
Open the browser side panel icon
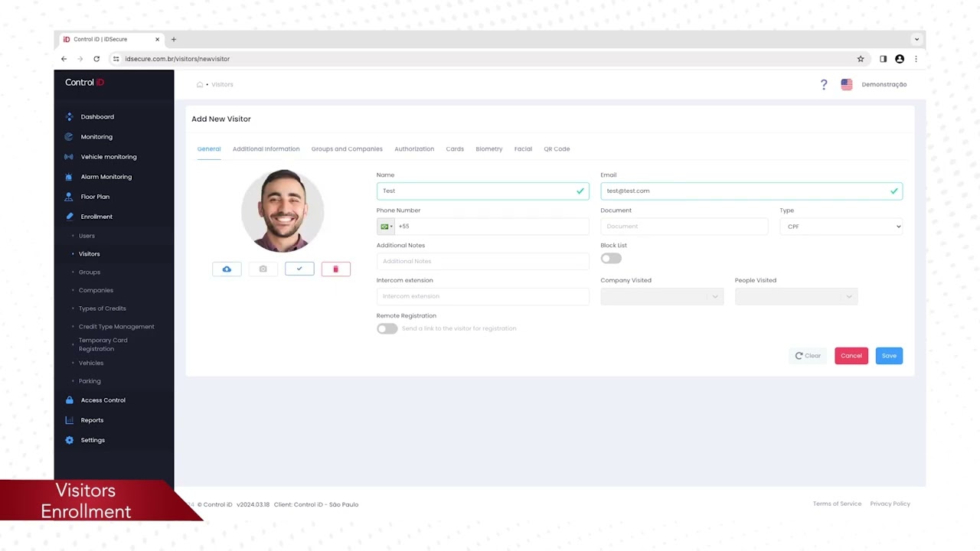pyautogui.click(x=883, y=59)
